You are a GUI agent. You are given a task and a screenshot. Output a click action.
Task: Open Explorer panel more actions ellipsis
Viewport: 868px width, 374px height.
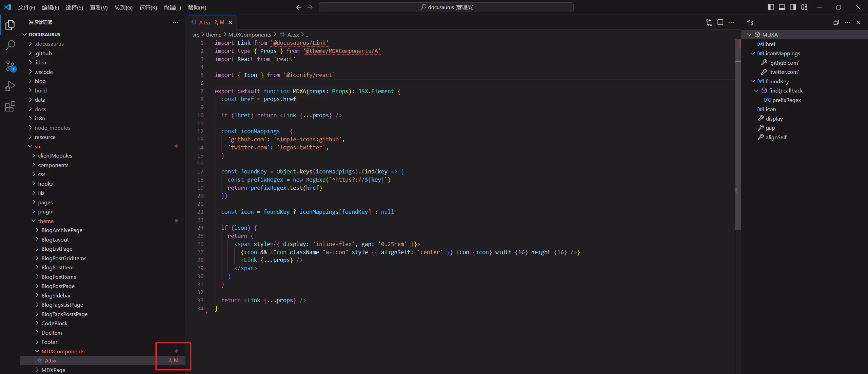175,22
